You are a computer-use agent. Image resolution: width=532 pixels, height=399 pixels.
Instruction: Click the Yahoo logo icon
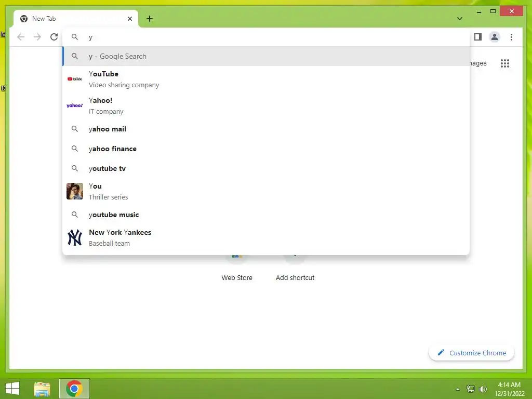(x=75, y=105)
